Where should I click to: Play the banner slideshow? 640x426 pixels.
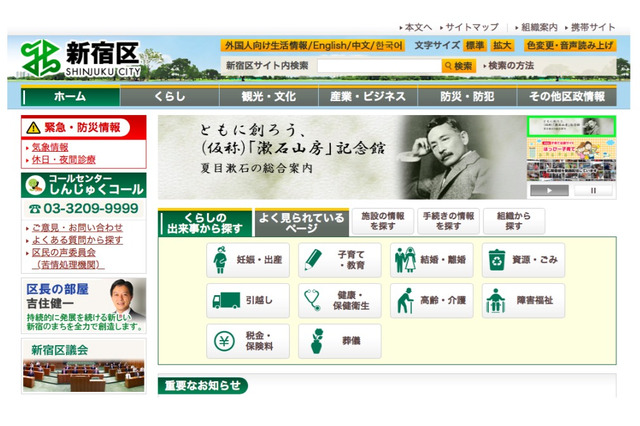point(549,190)
